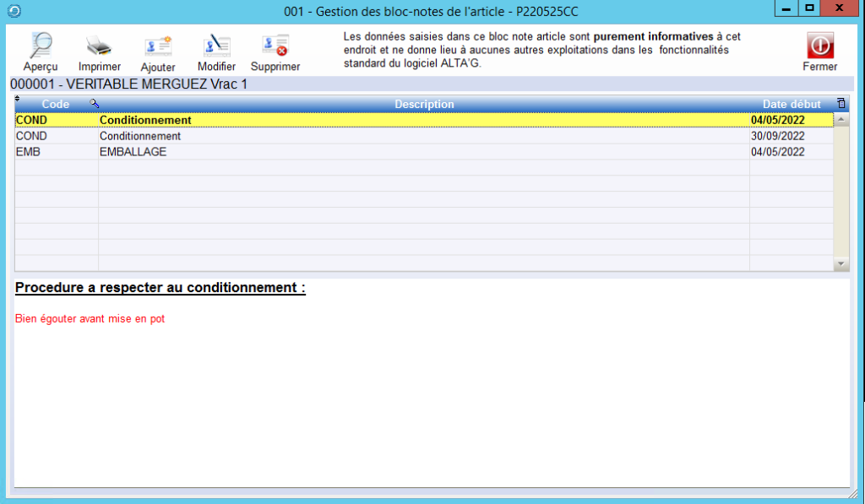The width and height of the screenshot is (865, 504).
Task: Click the search magnifier in Code header
Action: [x=94, y=104]
